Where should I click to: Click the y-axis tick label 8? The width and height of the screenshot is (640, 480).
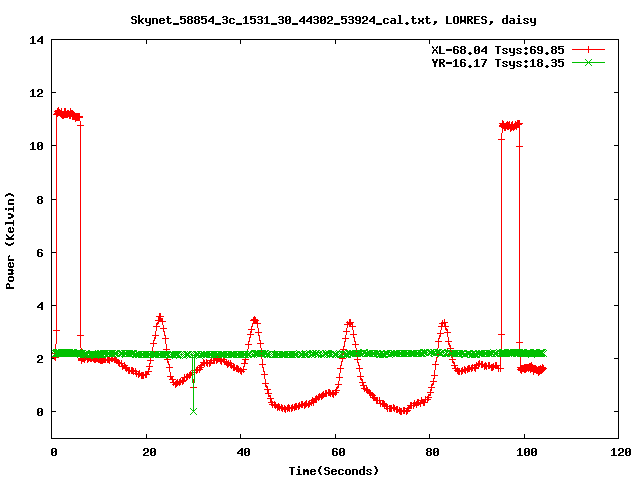[40, 200]
